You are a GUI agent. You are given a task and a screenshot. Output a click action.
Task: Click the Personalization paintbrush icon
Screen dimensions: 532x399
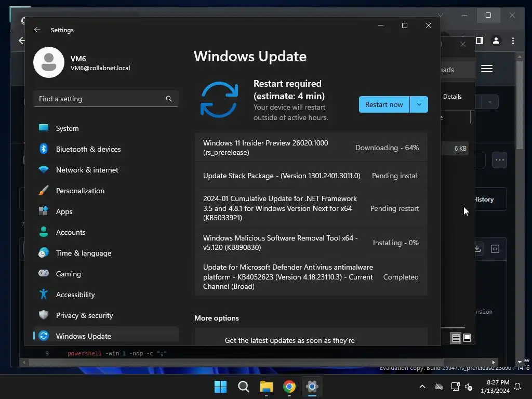pos(44,190)
